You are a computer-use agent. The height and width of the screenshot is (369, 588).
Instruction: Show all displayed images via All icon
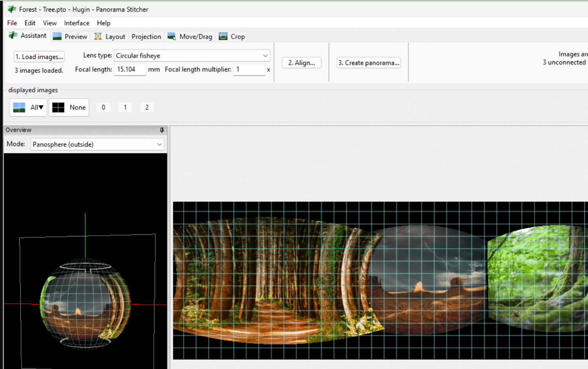pyautogui.click(x=18, y=107)
